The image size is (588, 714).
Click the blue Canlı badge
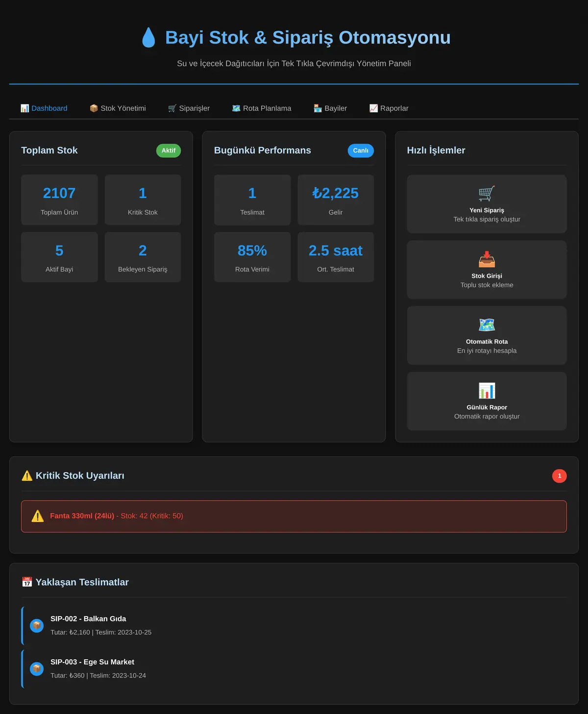pyautogui.click(x=361, y=150)
